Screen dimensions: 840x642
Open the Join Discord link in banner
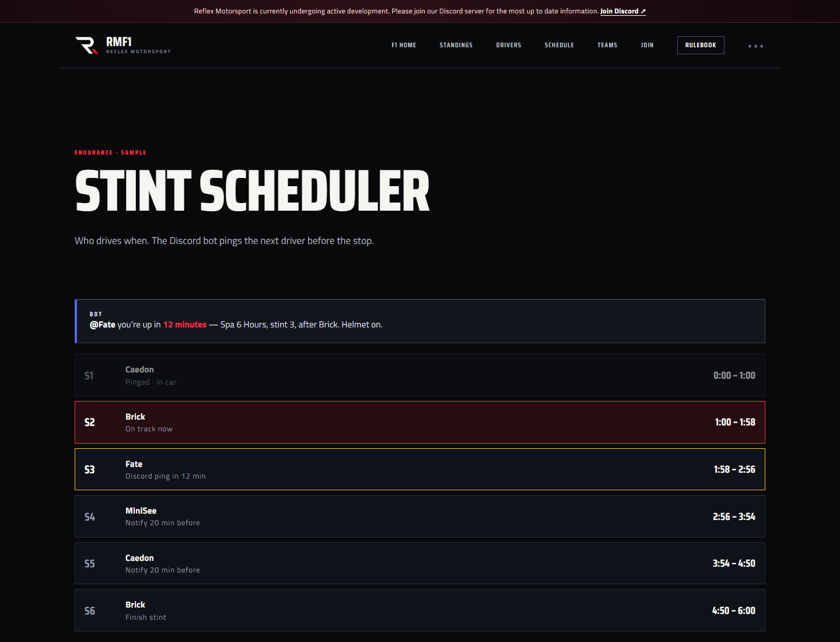(x=622, y=11)
